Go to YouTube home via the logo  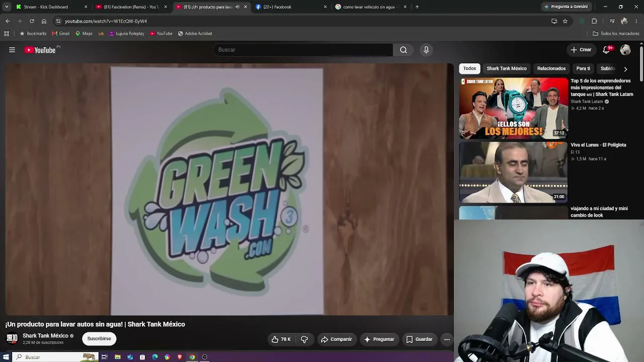[40, 50]
